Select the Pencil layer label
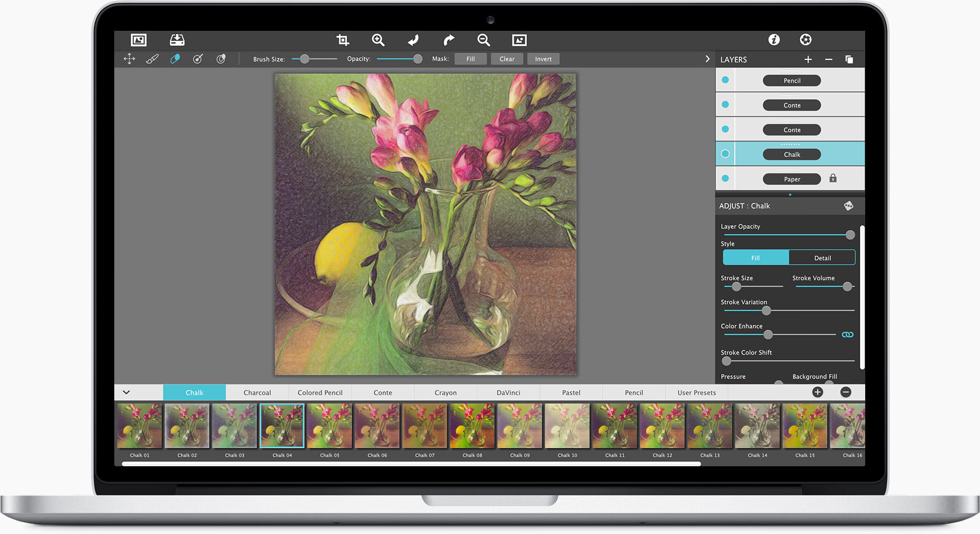 tap(792, 81)
